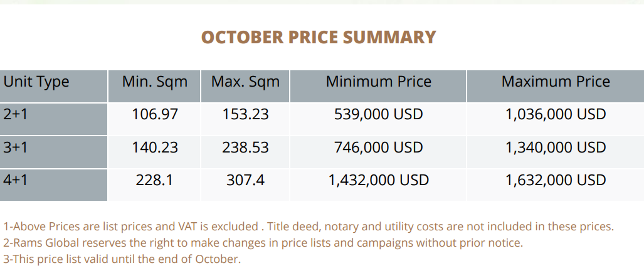Click the 1,036,000 USD maximum price
This screenshot has width=644, height=273.
click(x=556, y=115)
